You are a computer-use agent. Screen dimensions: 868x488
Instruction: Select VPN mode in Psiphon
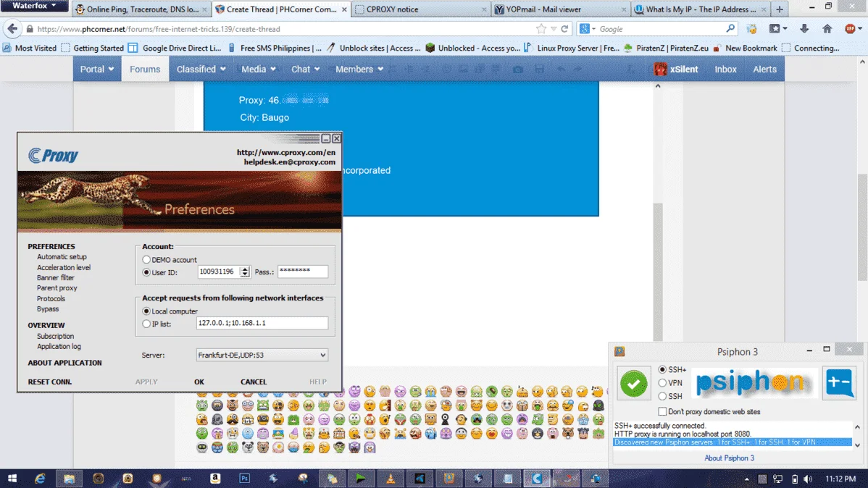[662, 383]
